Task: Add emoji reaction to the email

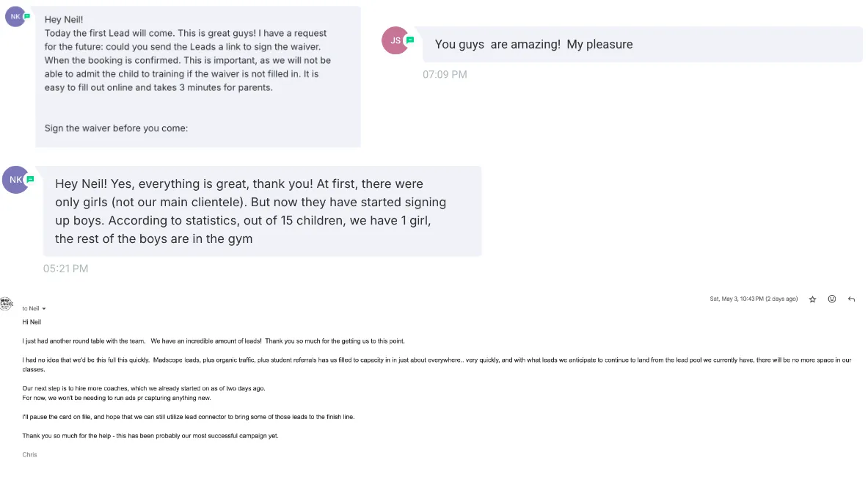Action: [831, 299]
